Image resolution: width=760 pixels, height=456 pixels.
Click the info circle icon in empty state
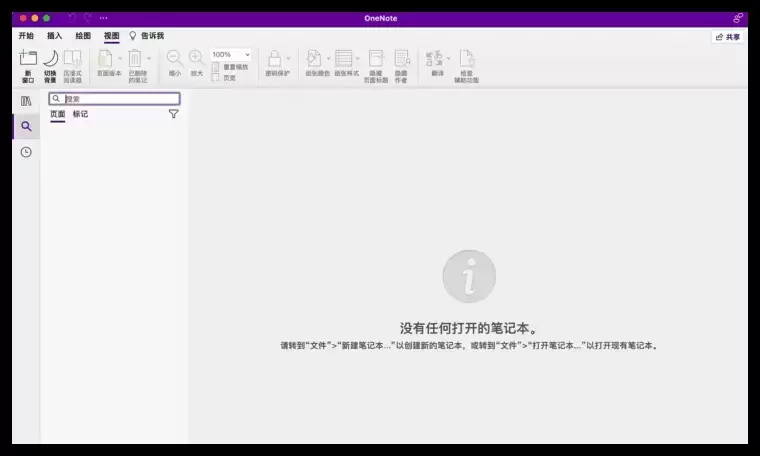pos(469,276)
